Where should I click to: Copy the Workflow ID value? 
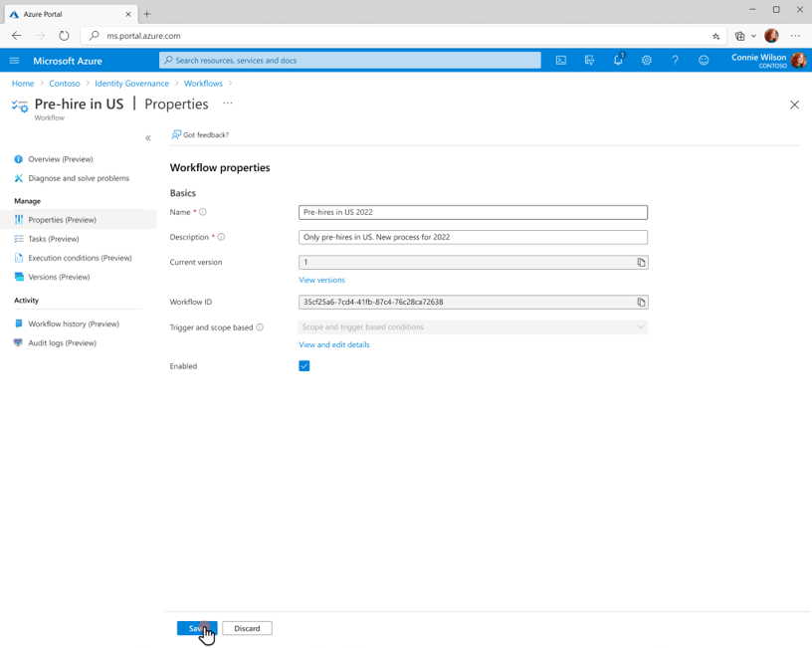[x=641, y=302]
